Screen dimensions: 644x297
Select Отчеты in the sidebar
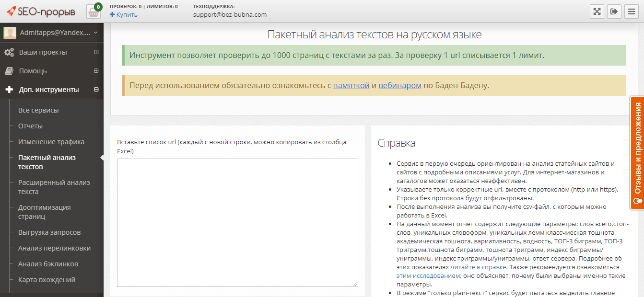(30, 126)
